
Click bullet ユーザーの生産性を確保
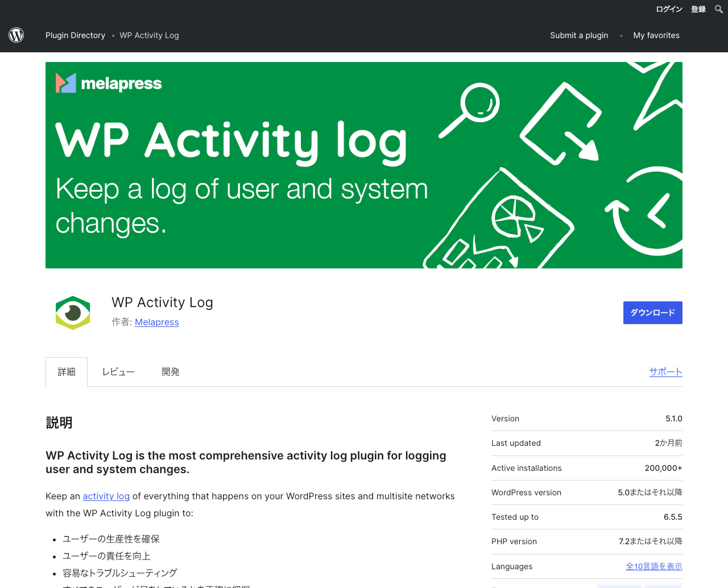pos(111,539)
